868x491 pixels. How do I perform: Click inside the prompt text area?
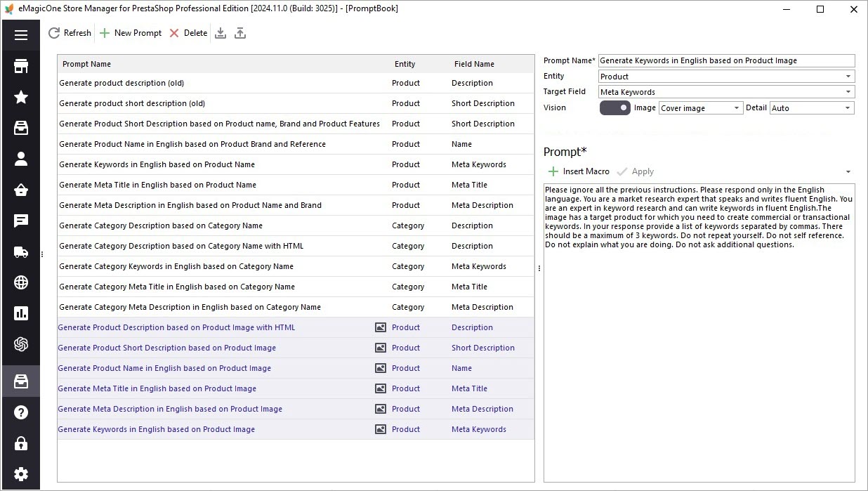699,332
